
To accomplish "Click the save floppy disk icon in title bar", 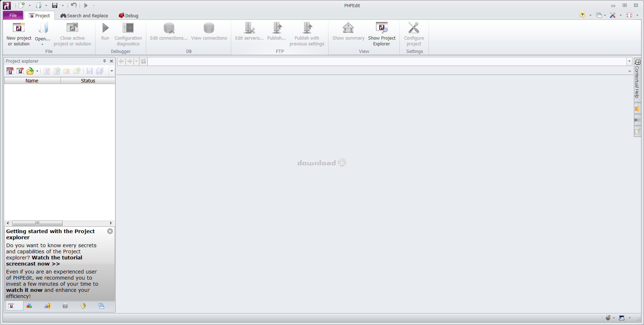I will 55,5.
